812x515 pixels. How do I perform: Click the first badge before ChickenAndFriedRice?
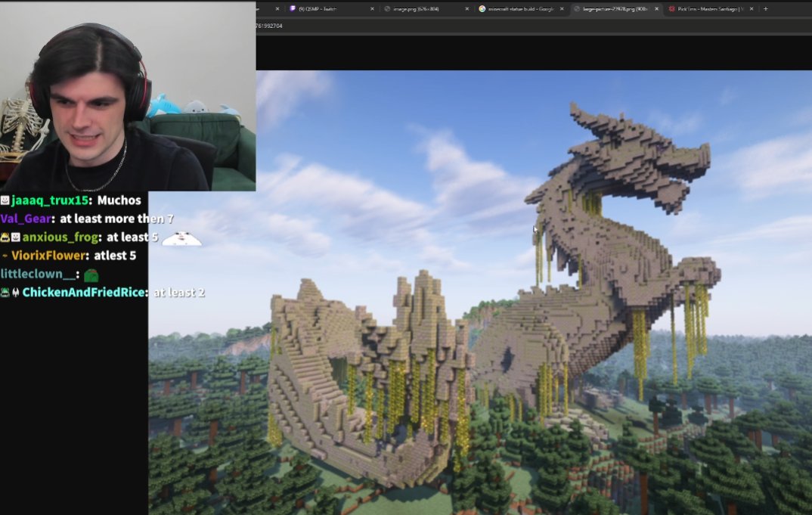5,293
